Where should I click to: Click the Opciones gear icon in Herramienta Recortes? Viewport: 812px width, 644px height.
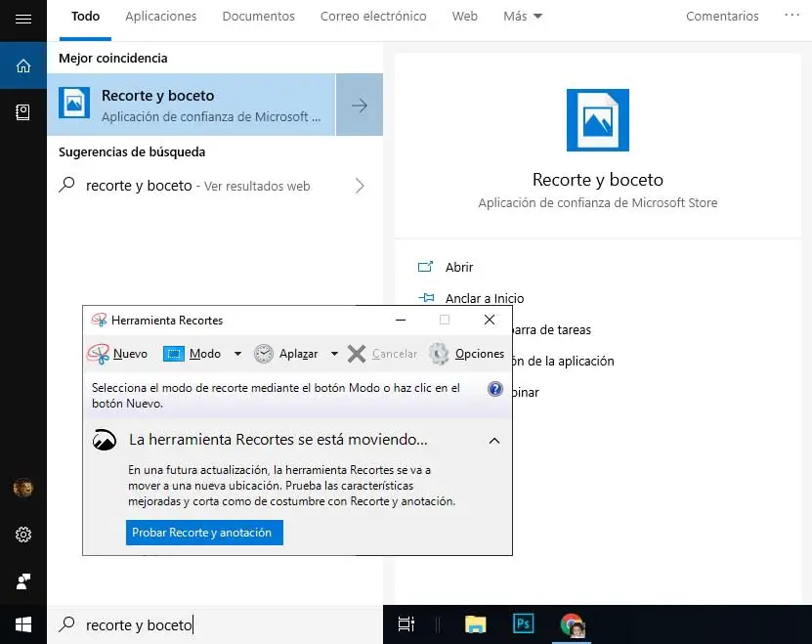coord(439,354)
